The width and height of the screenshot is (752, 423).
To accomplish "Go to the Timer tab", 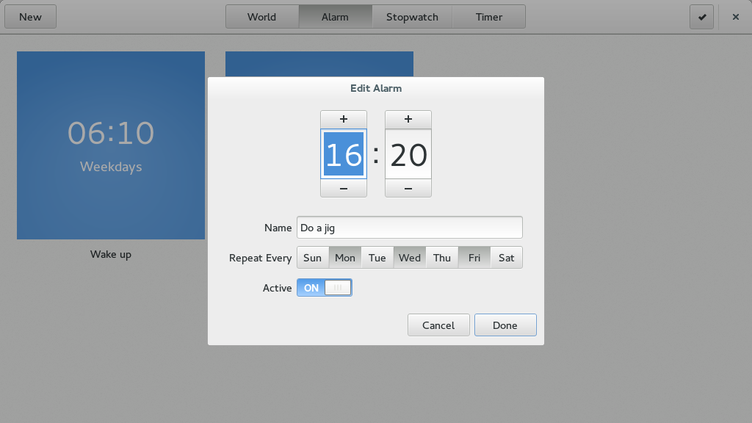I will tap(489, 17).
